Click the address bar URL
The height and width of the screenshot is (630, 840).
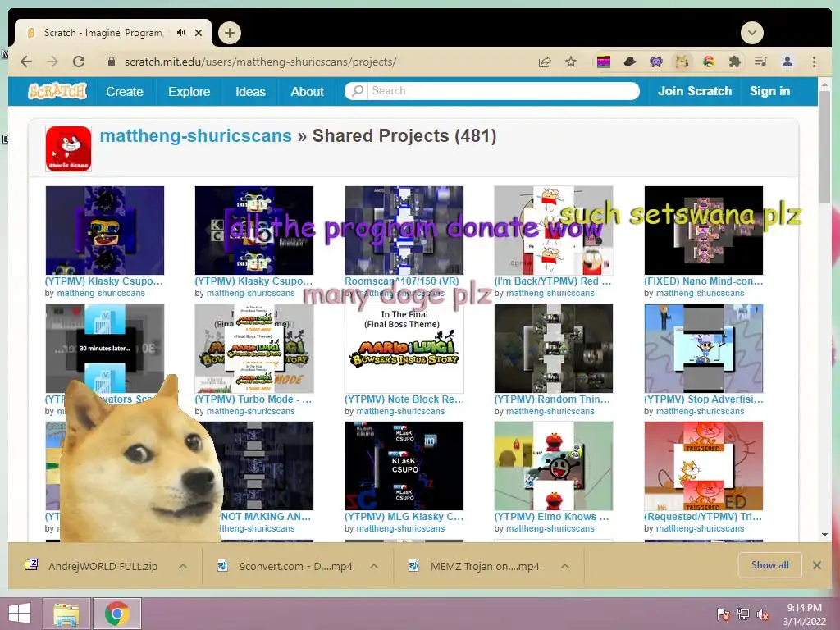(260, 62)
